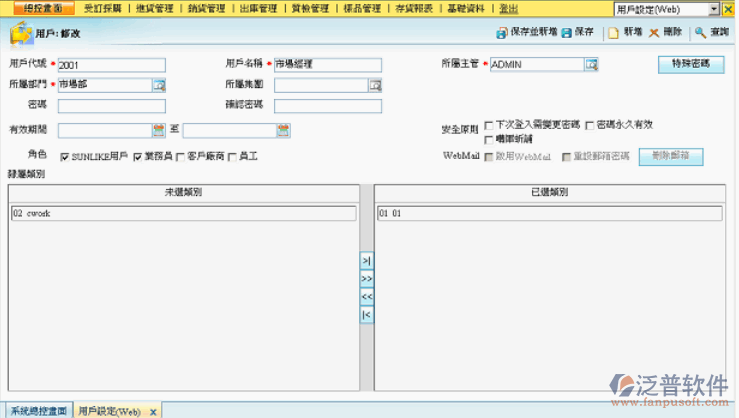Open the 所屬部門 lookup icon

(x=158, y=85)
